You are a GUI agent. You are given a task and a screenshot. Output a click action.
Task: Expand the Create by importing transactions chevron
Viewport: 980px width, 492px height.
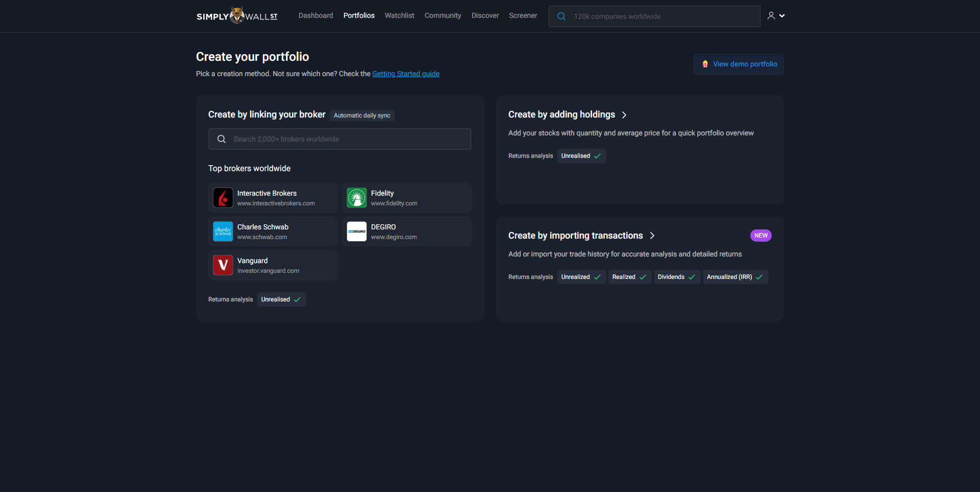click(652, 236)
